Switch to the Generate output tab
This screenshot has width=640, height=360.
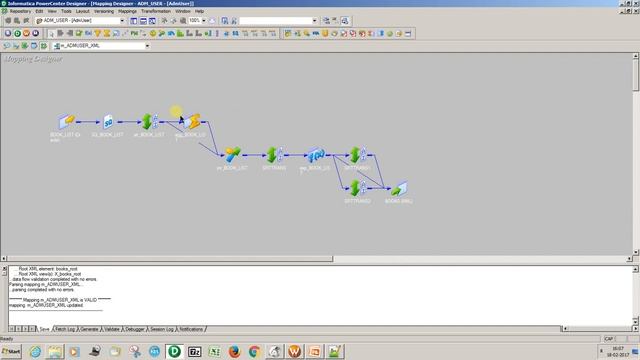pos(89,329)
